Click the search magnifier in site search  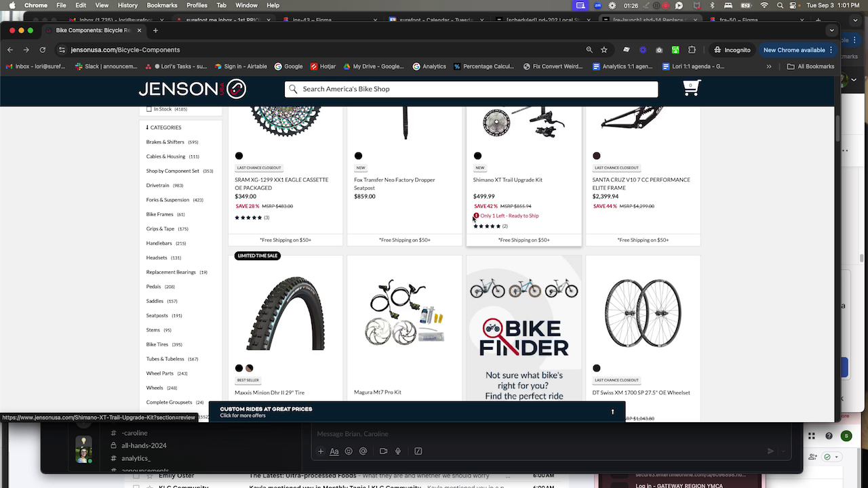tap(293, 89)
